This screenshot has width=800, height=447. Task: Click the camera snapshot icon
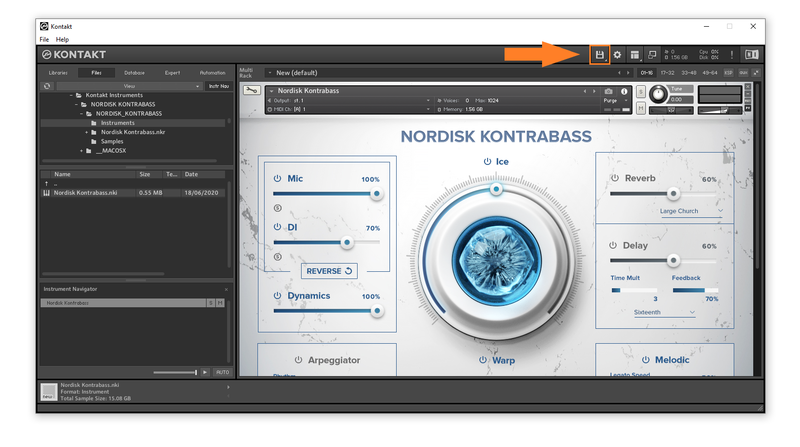(x=609, y=91)
